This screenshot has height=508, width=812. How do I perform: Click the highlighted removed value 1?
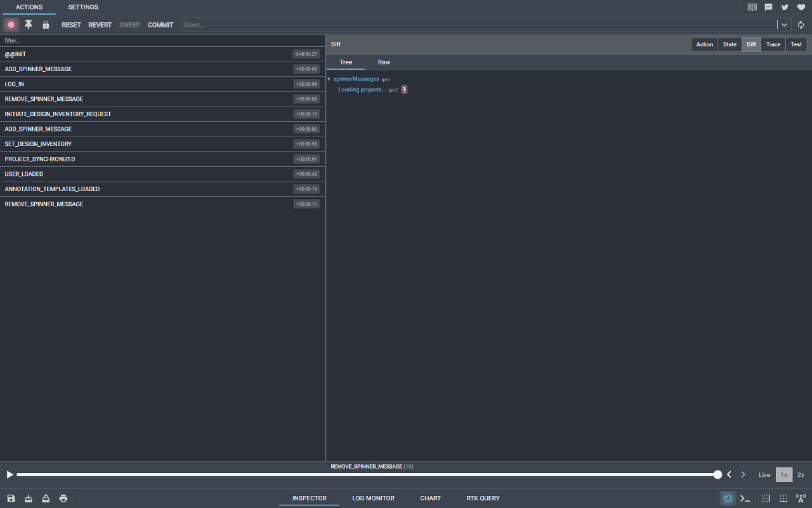tap(404, 90)
